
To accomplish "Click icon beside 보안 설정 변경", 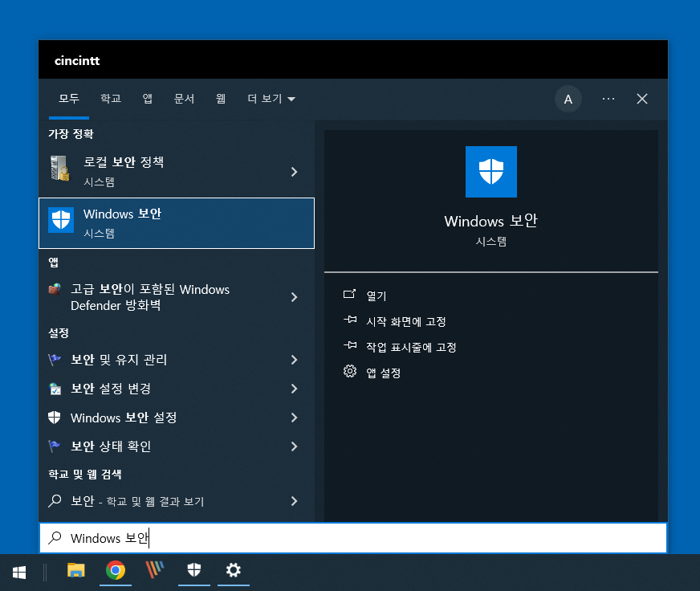I will click(x=55, y=389).
